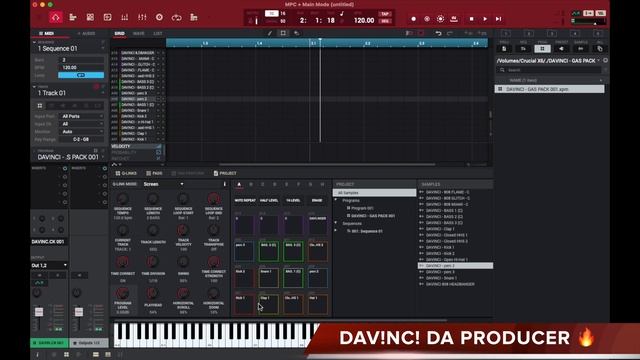The image size is (640, 360).
Task: Select pad bank A
Action: click(239, 184)
